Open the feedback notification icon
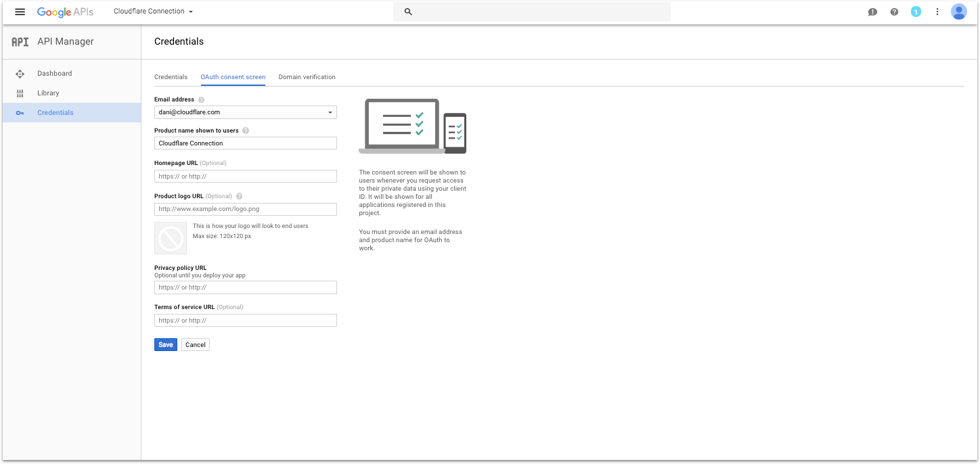The width and height of the screenshot is (980, 464). tap(872, 11)
